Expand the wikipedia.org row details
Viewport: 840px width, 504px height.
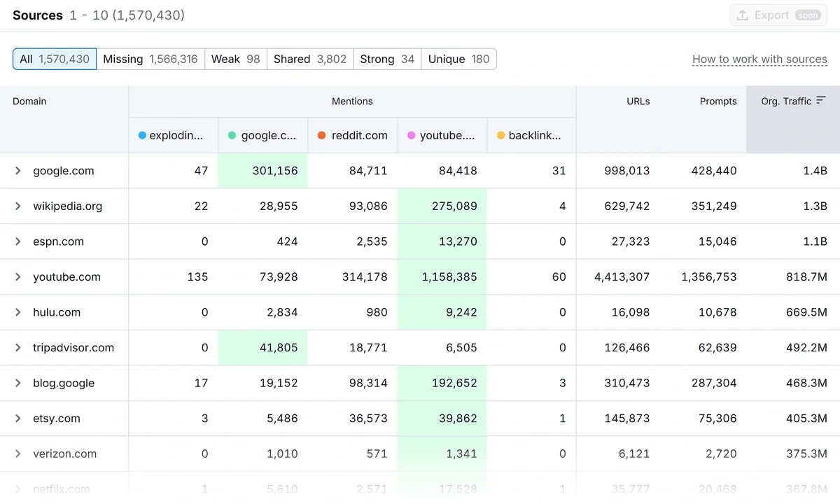coord(18,206)
